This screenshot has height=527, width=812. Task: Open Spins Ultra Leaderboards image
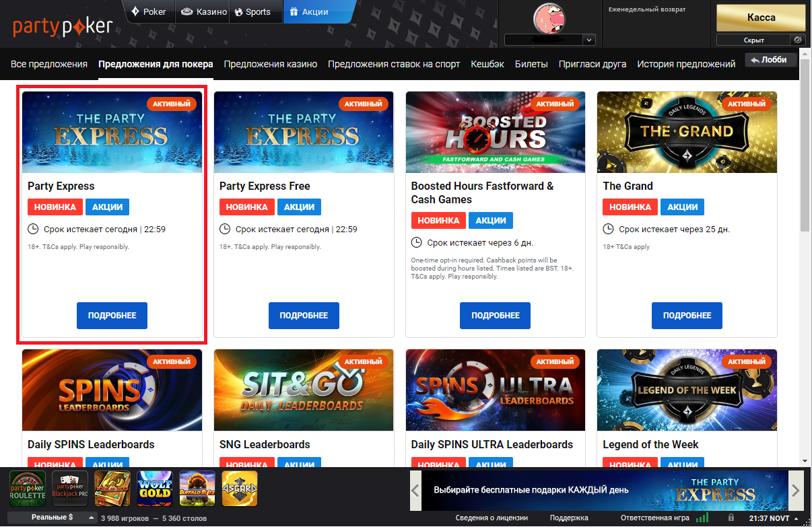(496, 390)
